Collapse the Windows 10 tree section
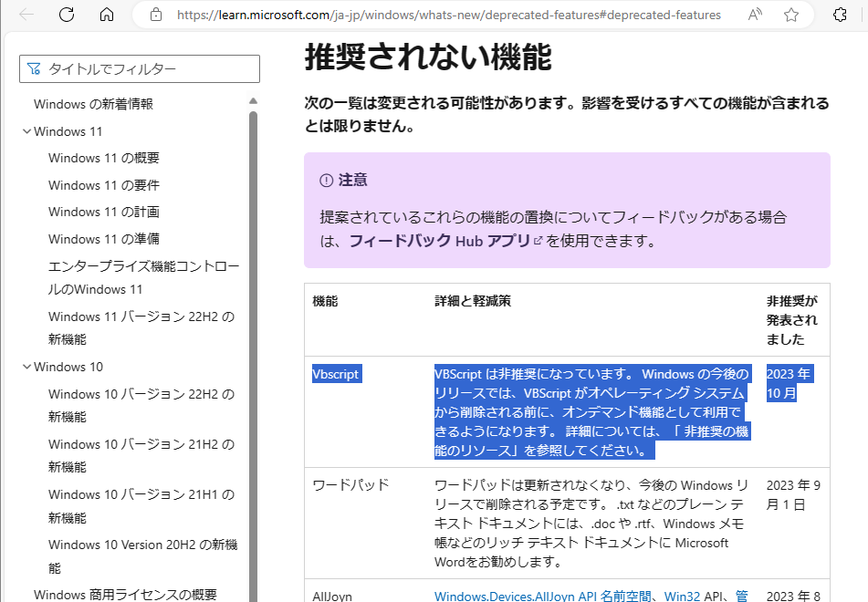Image resolution: width=868 pixels, height=602 pixels. point(26,367)
